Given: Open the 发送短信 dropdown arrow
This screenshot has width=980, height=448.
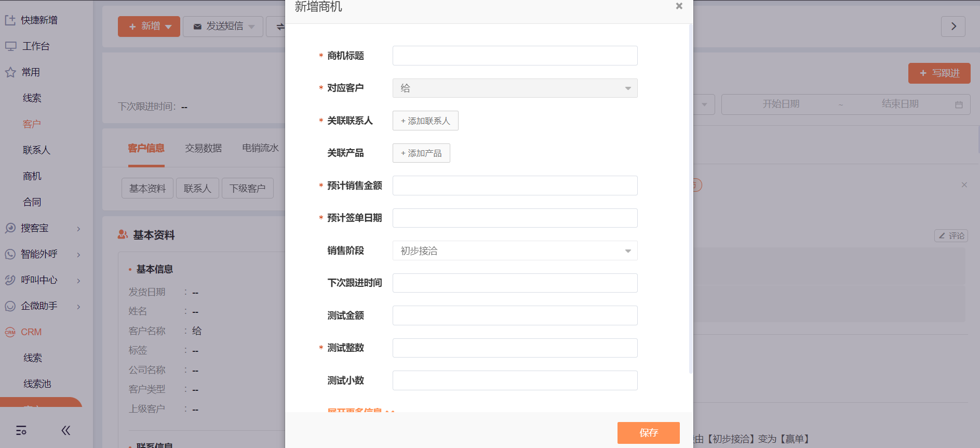Looking at the screenshot, I should pos(252,27).
